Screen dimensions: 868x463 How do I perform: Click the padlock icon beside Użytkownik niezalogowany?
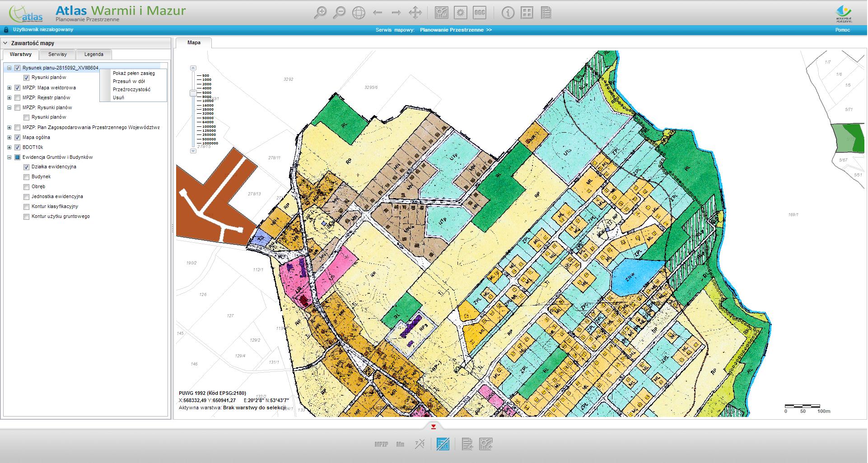click(6, 30)
